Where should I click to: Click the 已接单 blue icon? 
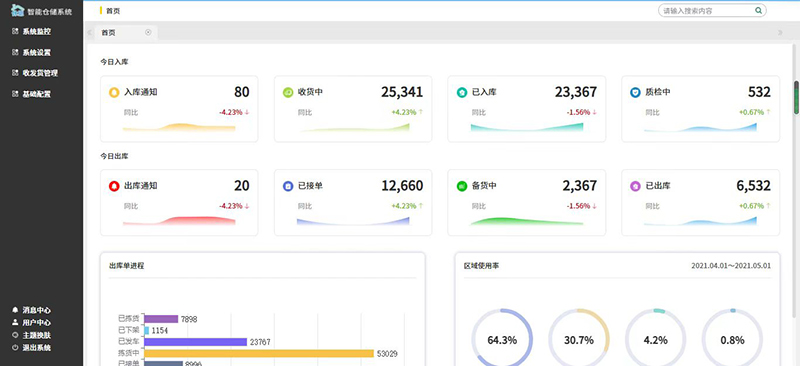(288, 186)
